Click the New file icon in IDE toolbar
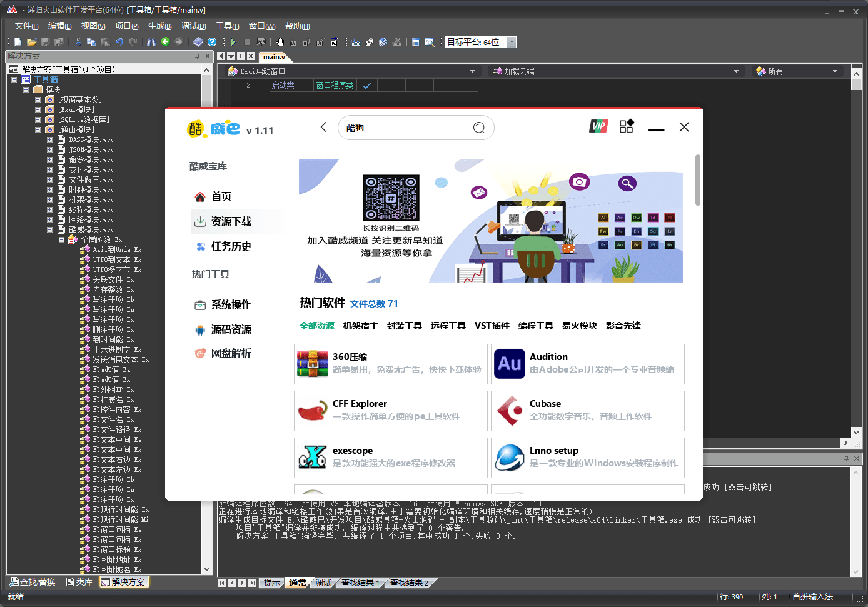868x607 pixels. click(x=18, y=42)
